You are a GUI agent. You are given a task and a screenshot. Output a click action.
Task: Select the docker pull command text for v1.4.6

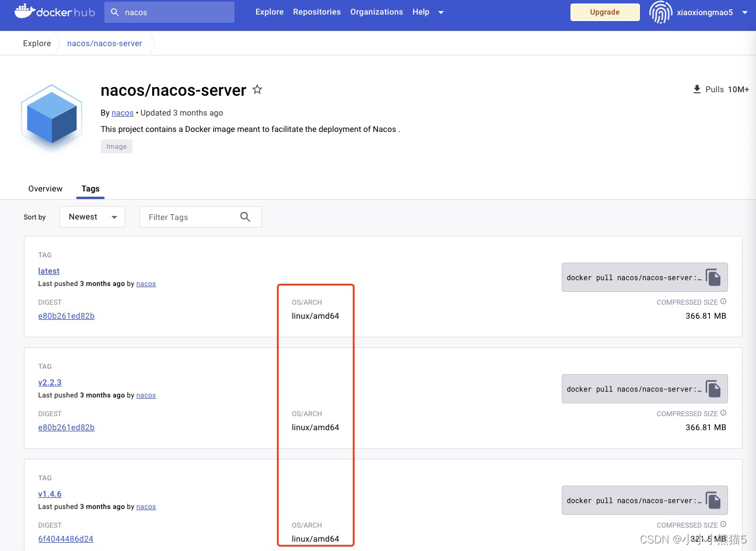[x=634, y=501]
